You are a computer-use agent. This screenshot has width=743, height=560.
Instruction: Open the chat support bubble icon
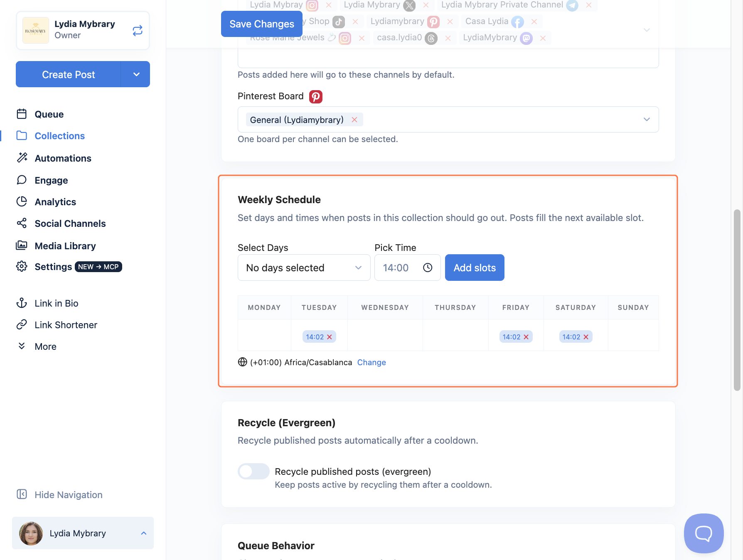coord(704,533)
